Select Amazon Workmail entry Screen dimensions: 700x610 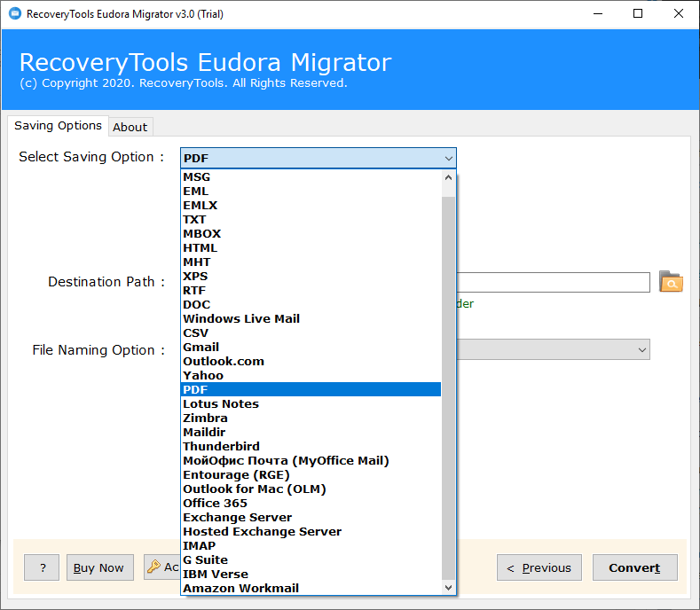click(311, 588)
